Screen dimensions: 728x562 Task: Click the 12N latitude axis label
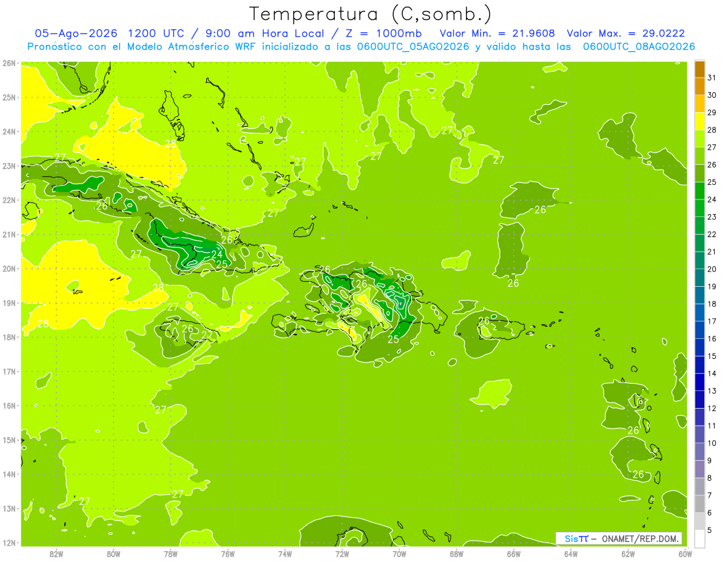[x=9, y=543]
